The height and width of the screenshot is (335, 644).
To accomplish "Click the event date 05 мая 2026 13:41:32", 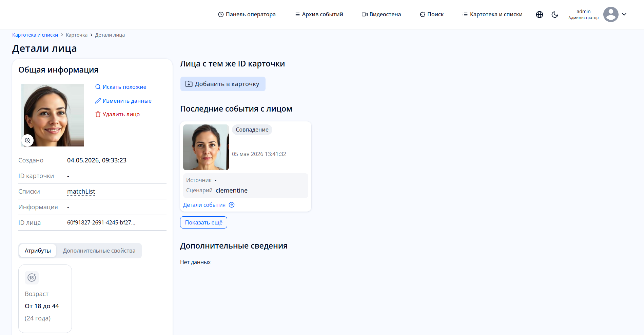I will (x=259, y=154).
